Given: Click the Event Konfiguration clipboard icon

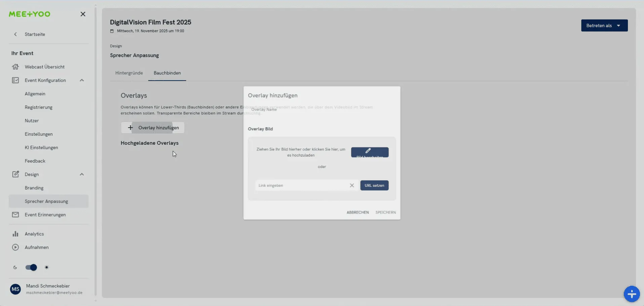Looking at the screenshot, I should (x=15, y=80).
